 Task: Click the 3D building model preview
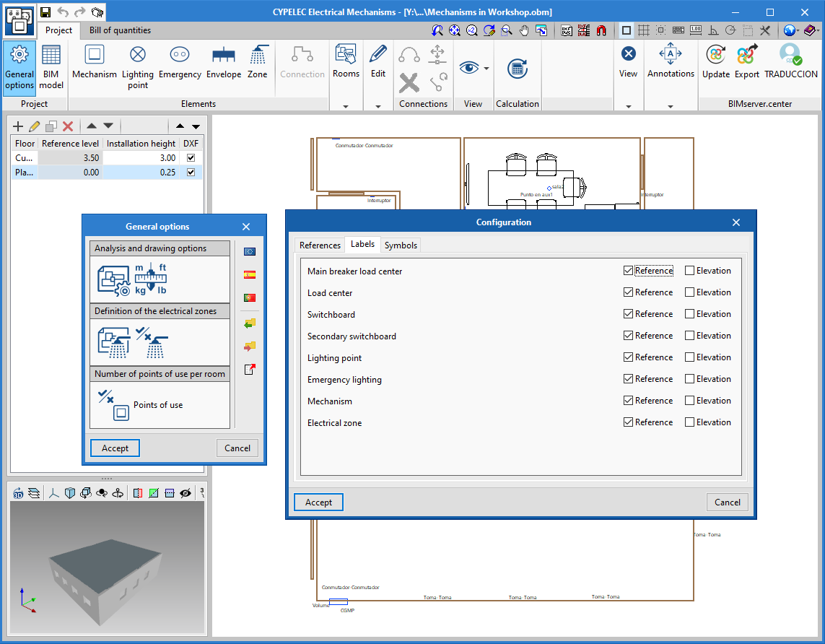108,567
